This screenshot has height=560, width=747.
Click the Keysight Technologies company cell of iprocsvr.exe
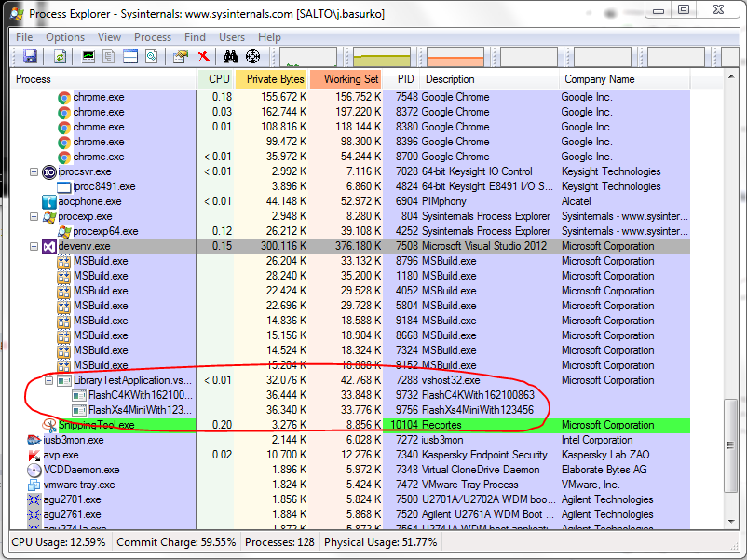tap(611, 171)
